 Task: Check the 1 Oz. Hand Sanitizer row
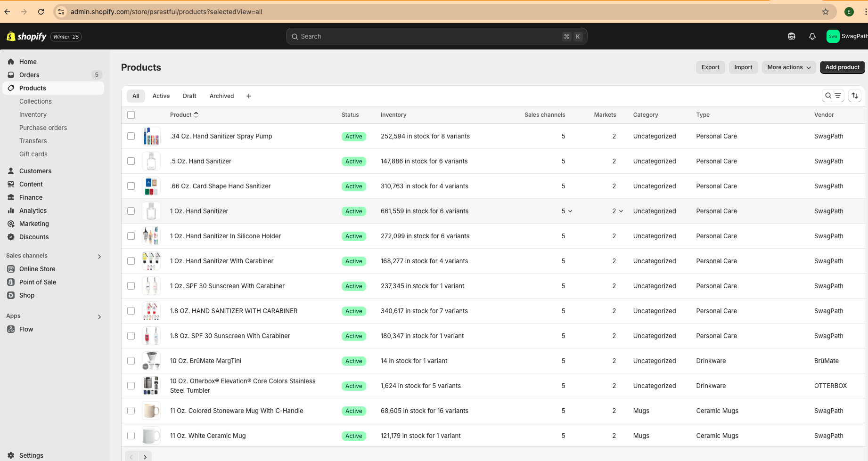[131, 211]
